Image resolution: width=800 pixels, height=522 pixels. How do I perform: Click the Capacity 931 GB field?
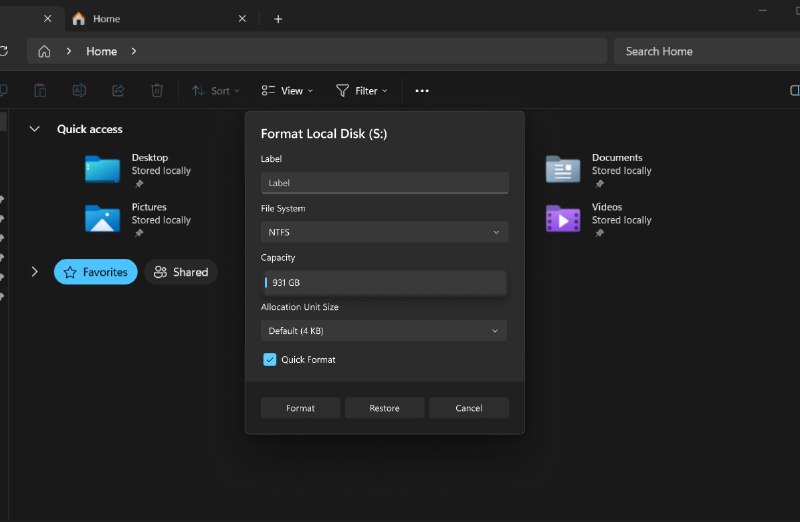click(384, 282)
